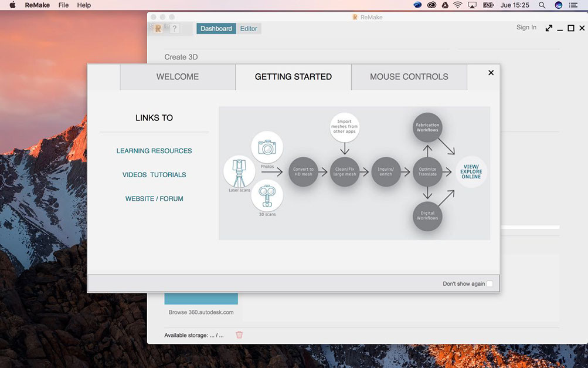This screenshot has width=588, height=368.
Task: Open the MOUSE CONTROLS tab
Action: coord(409,77)
